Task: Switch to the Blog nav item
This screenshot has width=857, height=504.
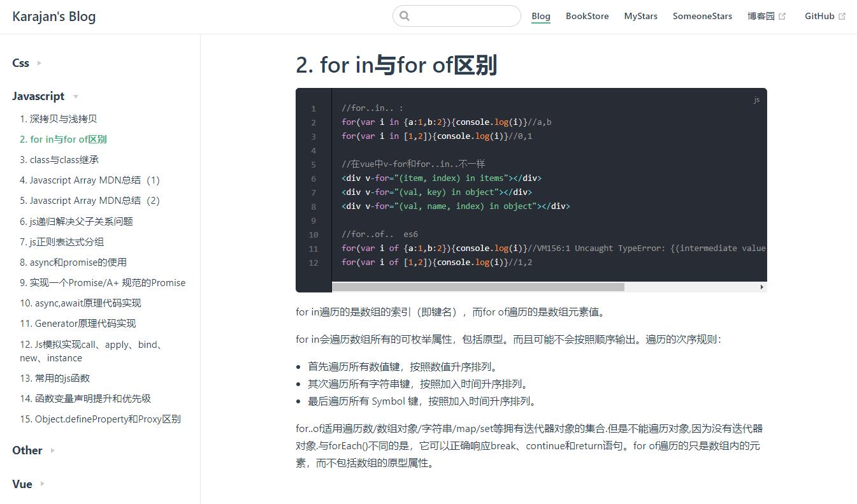Action: 541,17
